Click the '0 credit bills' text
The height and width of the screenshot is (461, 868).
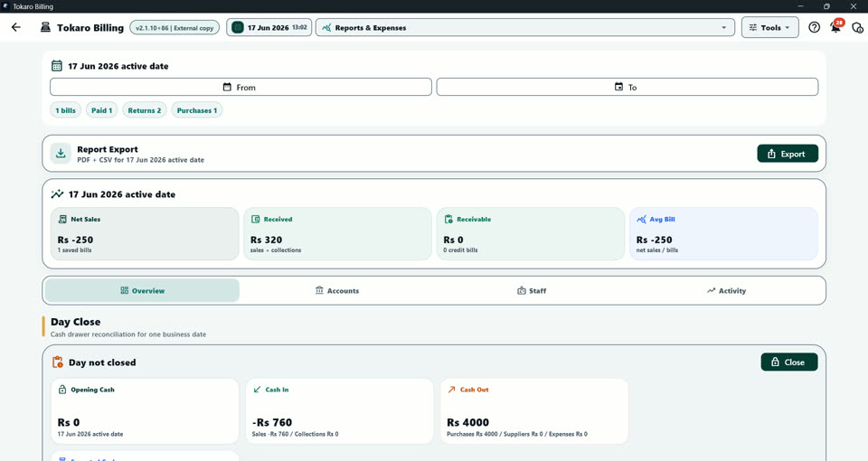(x=460, y=250)
